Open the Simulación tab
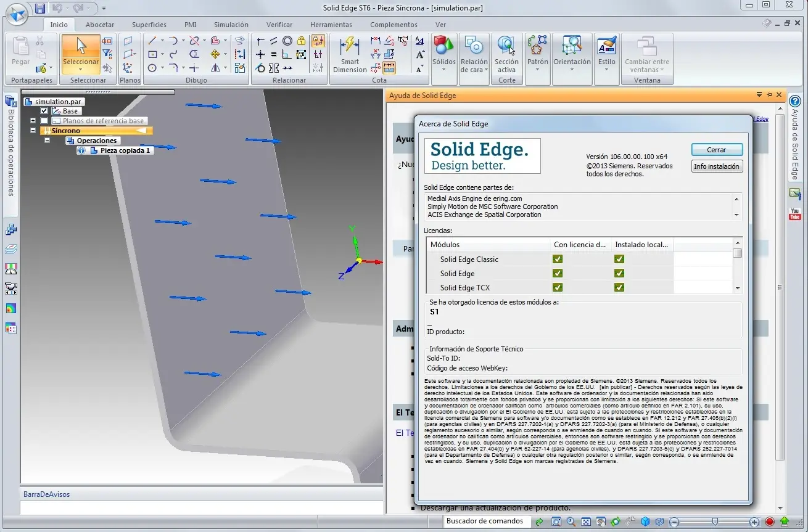The image size is (808, 532). pos(231,25)
